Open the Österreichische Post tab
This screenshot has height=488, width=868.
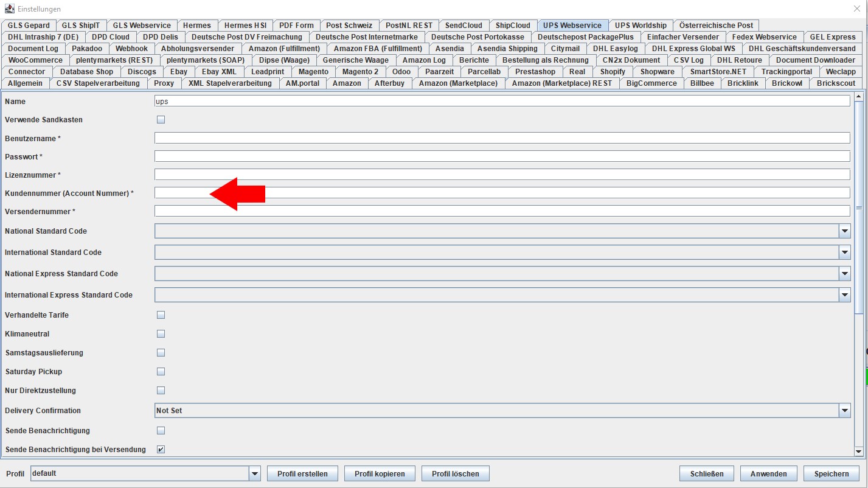[716, 26]
